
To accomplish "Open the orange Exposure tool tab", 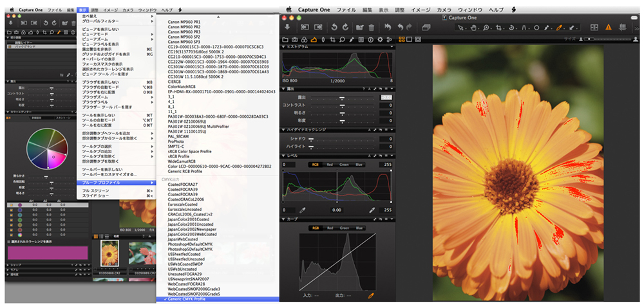I will click(x=314, y=40).
